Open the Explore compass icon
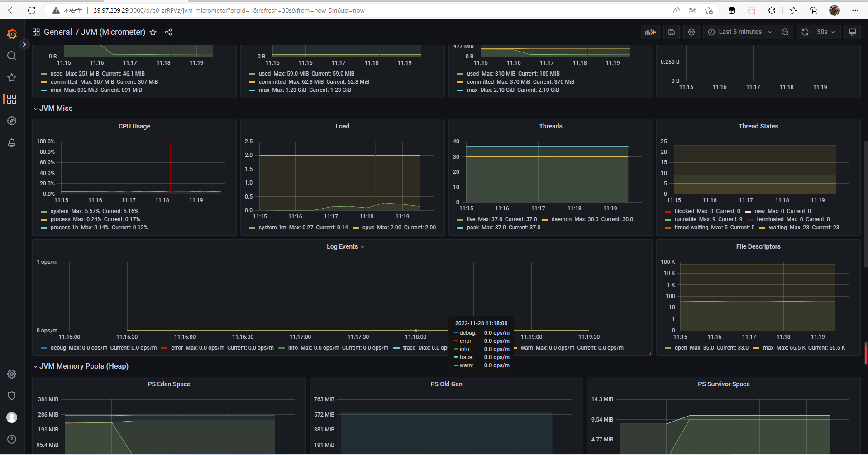The width and height of the screenshot is (868, 455). click(12, 121)
